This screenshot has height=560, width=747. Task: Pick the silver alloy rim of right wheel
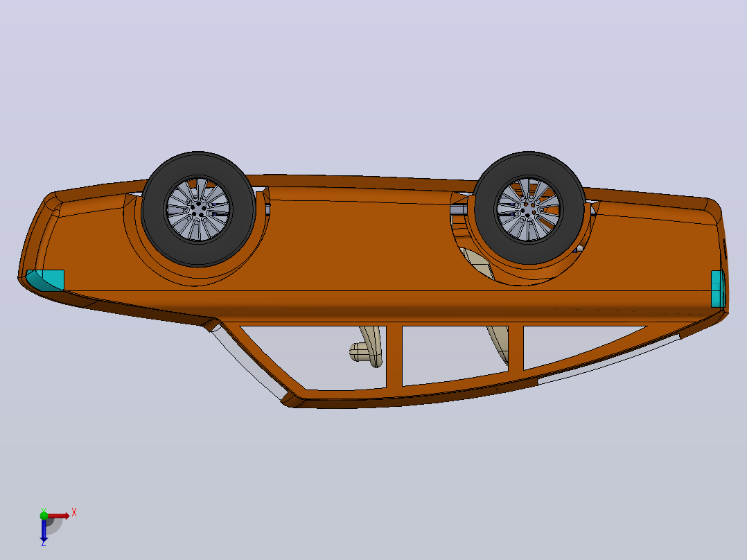pos(528,209)
